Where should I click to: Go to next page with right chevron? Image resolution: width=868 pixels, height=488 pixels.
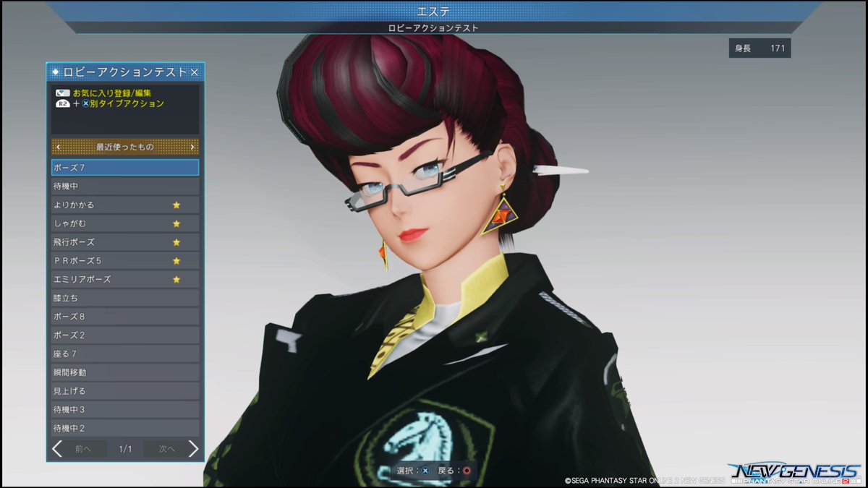pyautogui.click(x=193, y=449)
